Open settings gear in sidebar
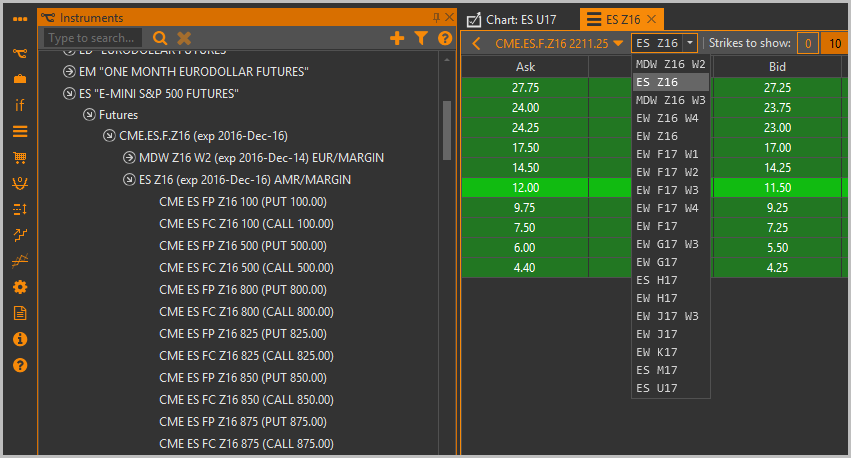This screenshot has width=851, height=458. (20, 287)
